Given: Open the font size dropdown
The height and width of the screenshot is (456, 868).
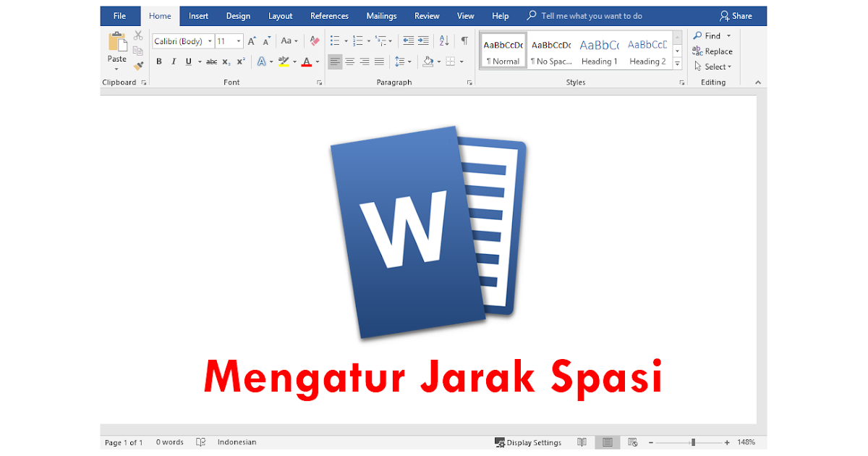Looking at the screenshot, I should click(239, 41).
